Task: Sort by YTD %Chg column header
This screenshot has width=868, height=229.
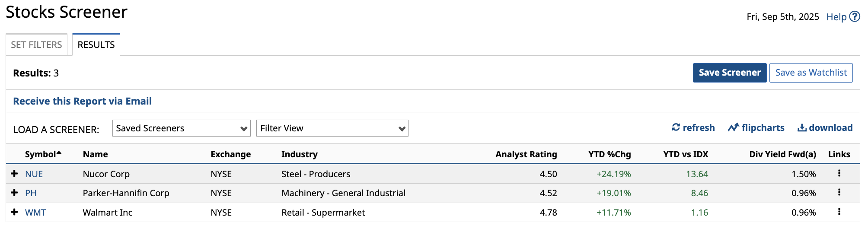Action: pos(610,154)
